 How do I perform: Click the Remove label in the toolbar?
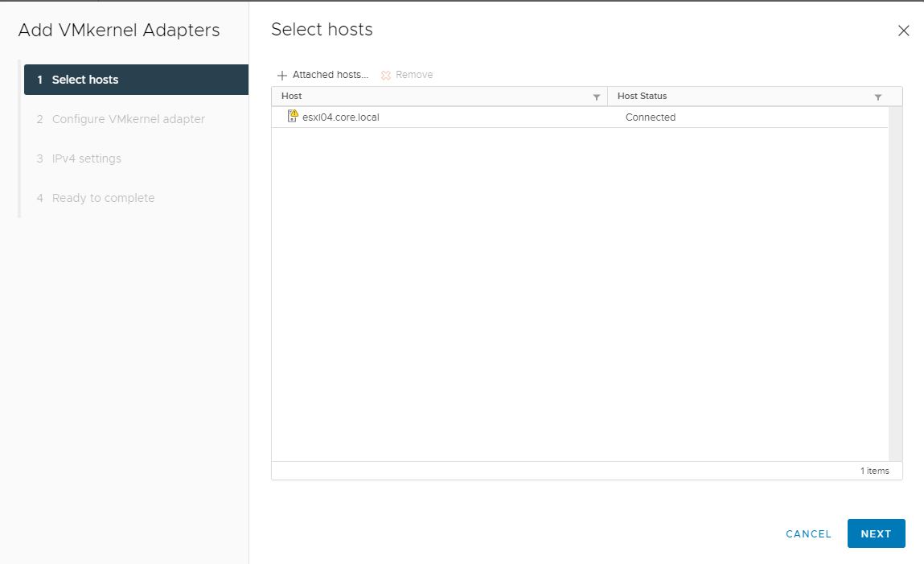(x=414, y=75)
